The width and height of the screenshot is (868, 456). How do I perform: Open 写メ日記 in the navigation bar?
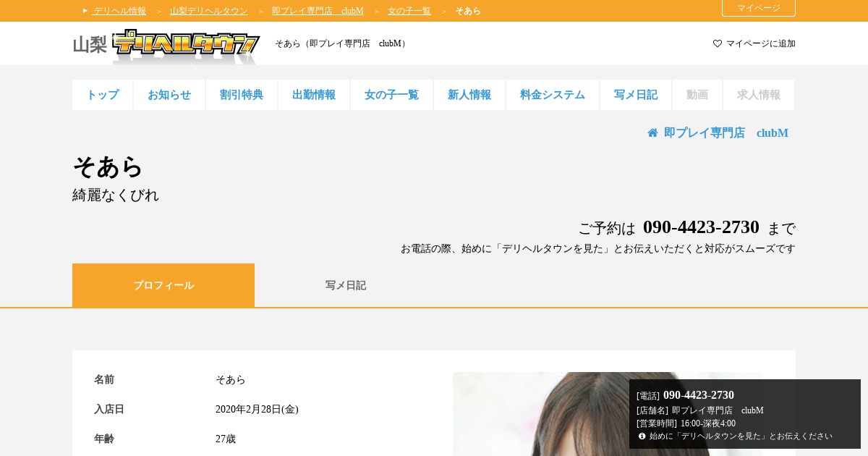click(x=636, y=95)
